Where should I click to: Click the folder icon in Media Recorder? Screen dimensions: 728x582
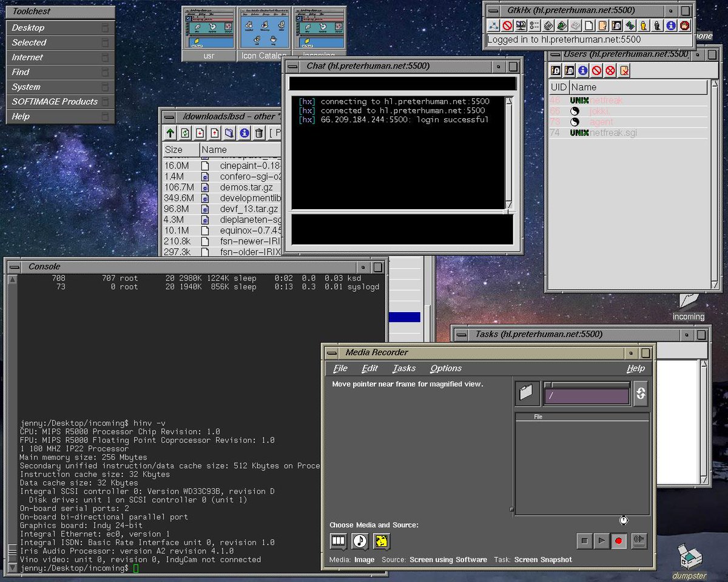point(526,393)
